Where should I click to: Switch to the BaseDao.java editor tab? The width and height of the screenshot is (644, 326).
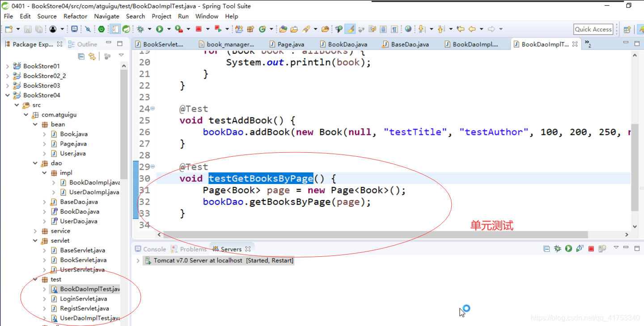(406, 44)
